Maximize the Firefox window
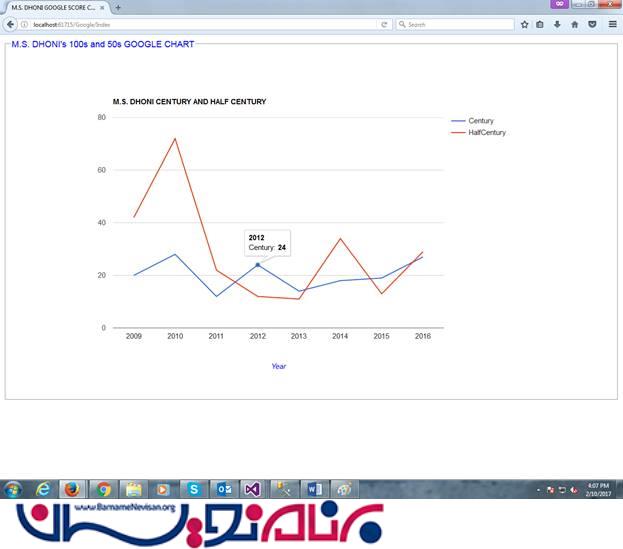 coord(591,4)
